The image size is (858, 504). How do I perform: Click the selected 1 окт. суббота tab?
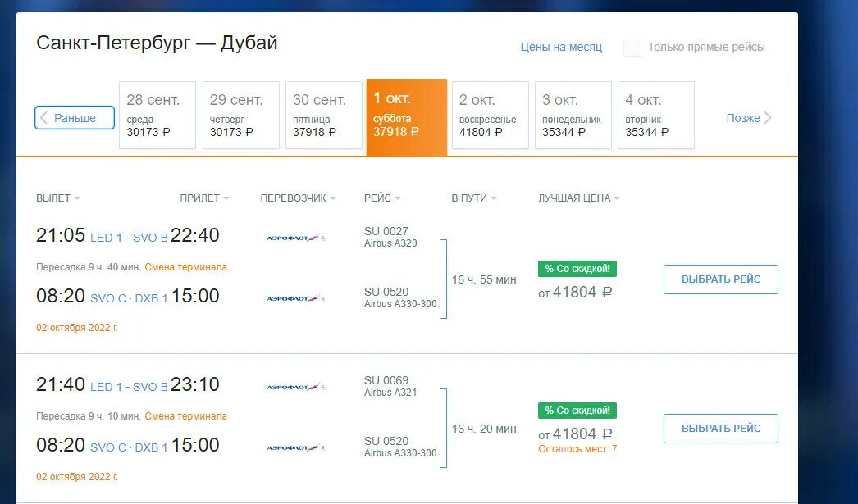tap(407, 117)
